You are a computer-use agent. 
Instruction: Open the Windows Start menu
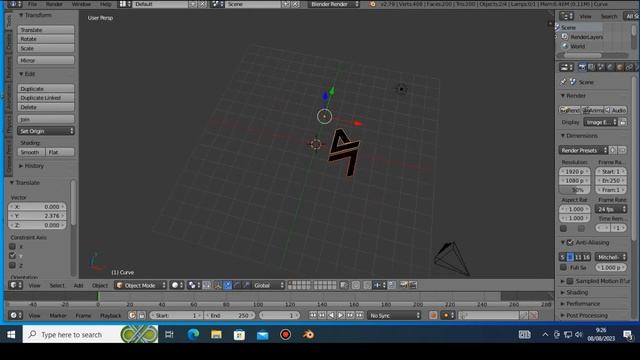[x=11, y=335]
